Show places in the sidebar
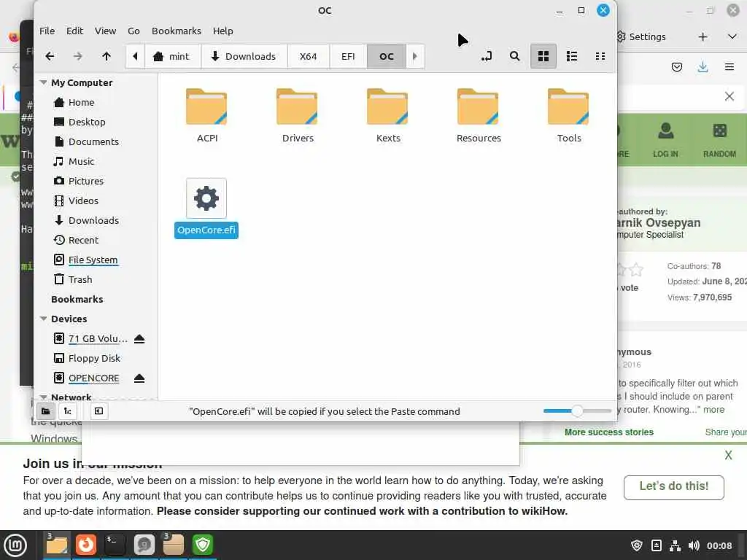 pos(46,411)
